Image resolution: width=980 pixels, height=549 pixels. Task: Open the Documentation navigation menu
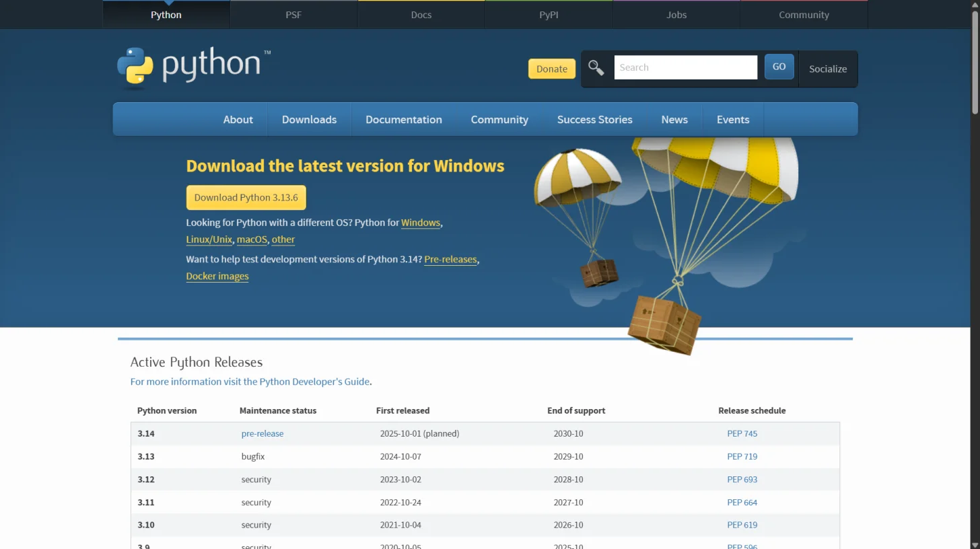(x=404, y=119)
